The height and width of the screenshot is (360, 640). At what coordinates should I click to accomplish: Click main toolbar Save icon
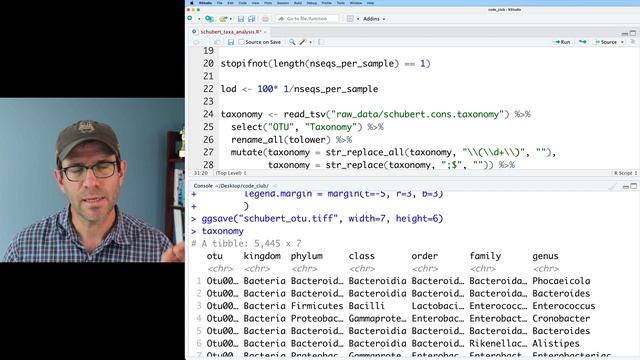coord(241,19)
